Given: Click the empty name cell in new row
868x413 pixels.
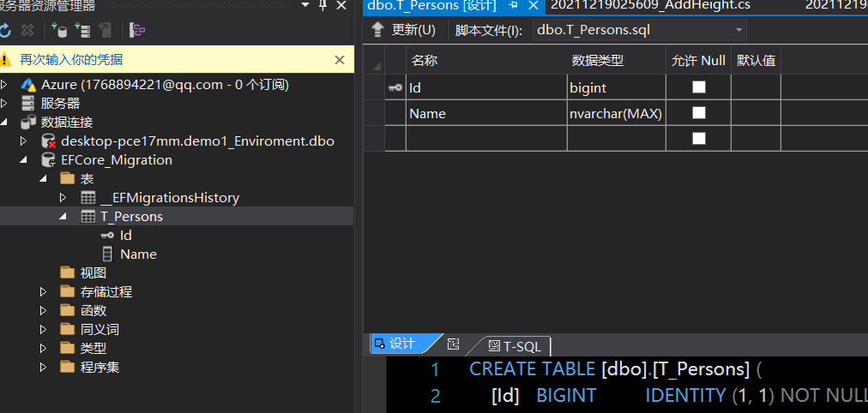Looking at the screenshot, I should point(486,138).
